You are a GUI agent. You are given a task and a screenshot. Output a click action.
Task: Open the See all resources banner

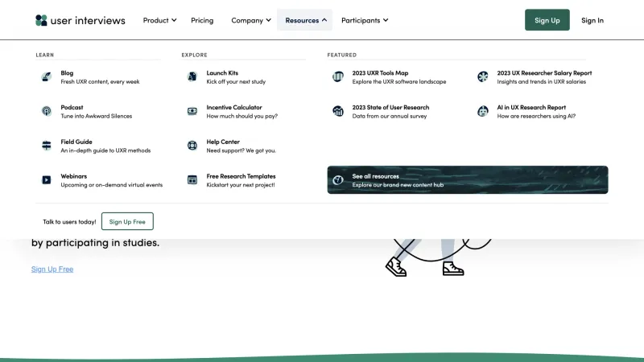coord(468,180)
